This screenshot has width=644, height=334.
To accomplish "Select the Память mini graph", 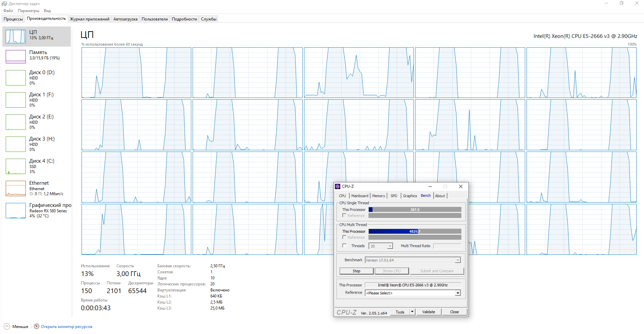I will [x=16, y=56].
